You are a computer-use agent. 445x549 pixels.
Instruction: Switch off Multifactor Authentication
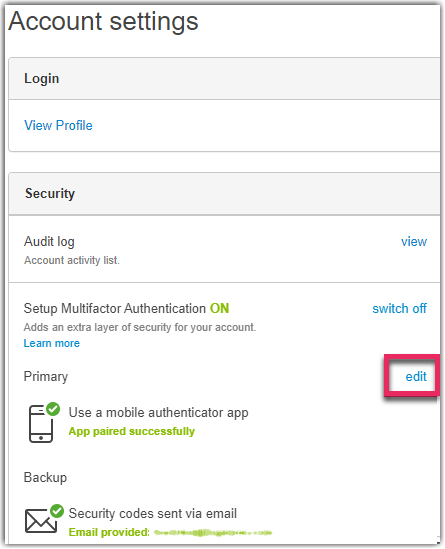click(x=399, y=308)
